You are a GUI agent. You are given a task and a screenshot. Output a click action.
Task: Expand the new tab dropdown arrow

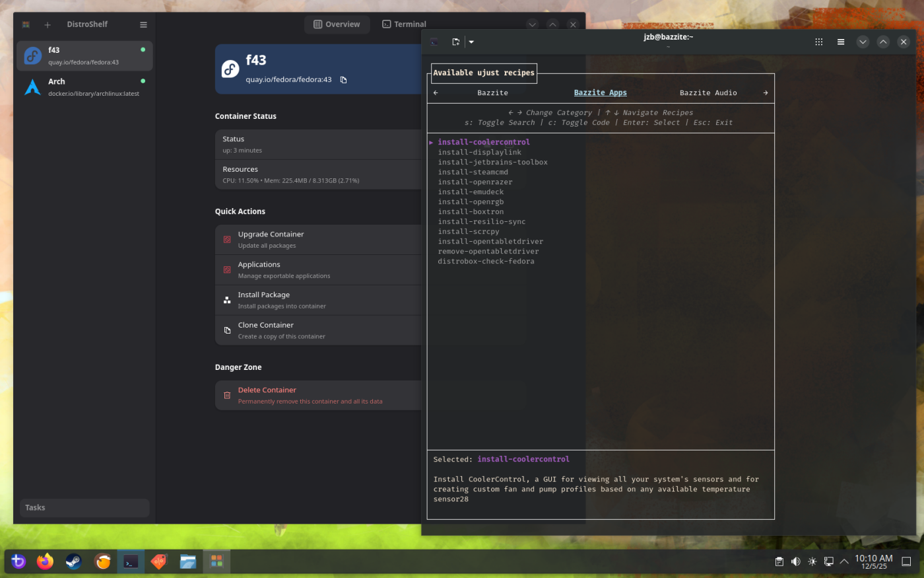point(471,42)
